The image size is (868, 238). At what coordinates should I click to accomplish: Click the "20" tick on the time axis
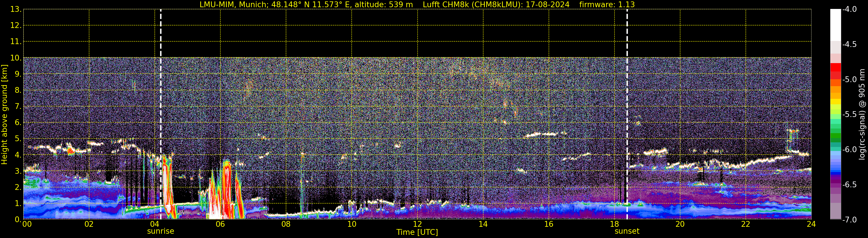[680, 224]
